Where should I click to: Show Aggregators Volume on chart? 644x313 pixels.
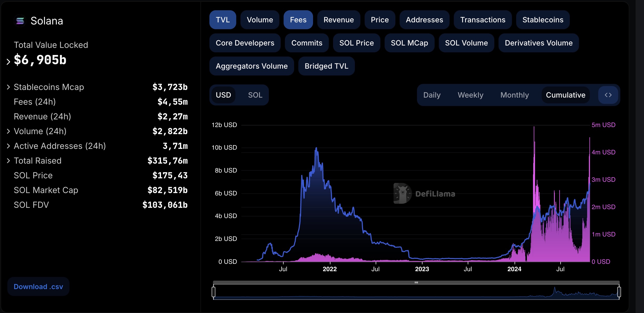point(251,66)
